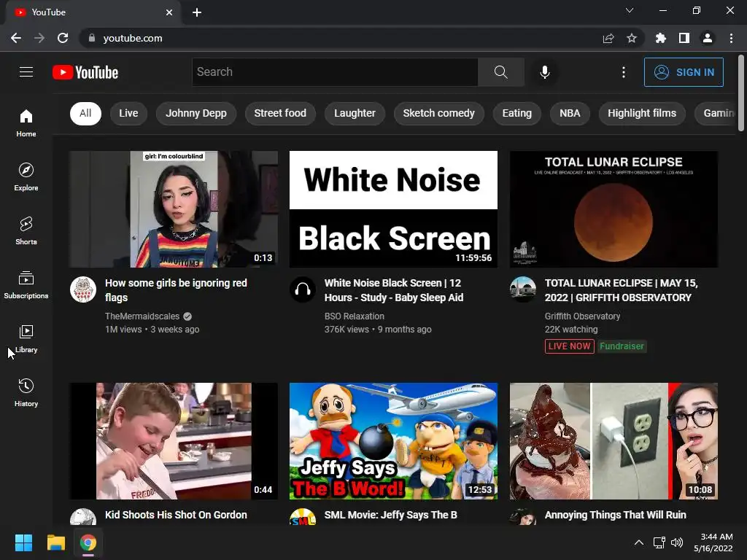Click the Fundraiser badge

[x=622, y=346]
